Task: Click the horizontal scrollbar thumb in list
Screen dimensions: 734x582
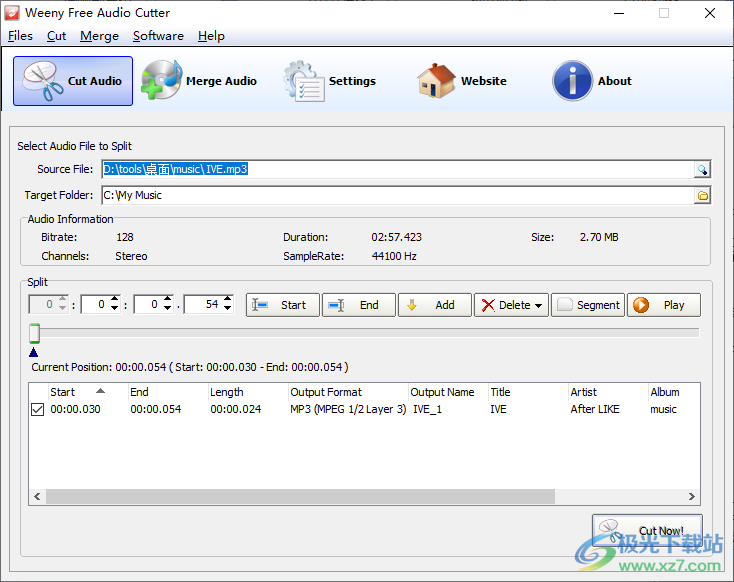Action: click(x=300, y=496)
